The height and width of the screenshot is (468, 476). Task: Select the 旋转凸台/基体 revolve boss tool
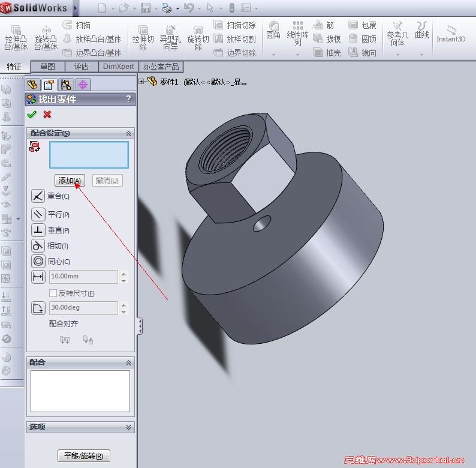[46, 38]
